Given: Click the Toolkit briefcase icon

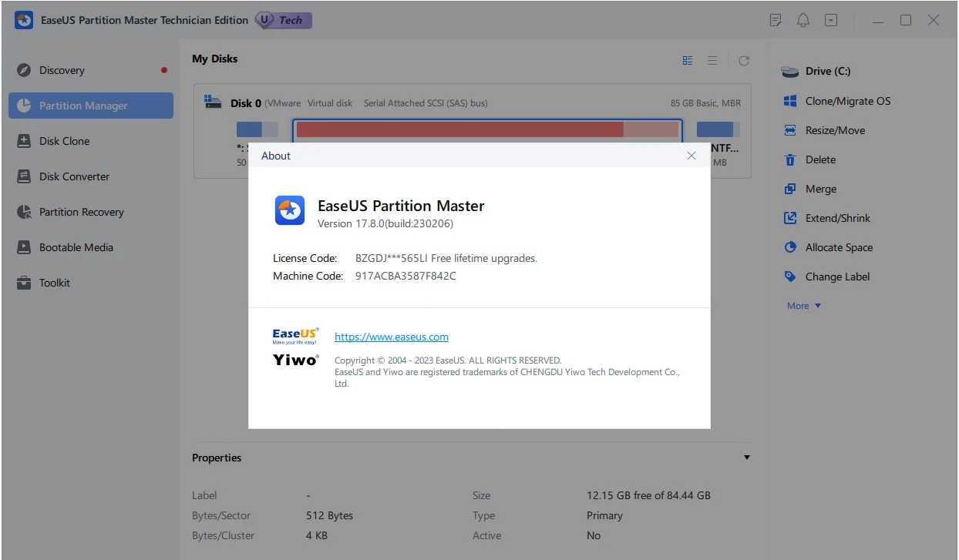Looking at the screenshot, I should [x=24, y=283].
